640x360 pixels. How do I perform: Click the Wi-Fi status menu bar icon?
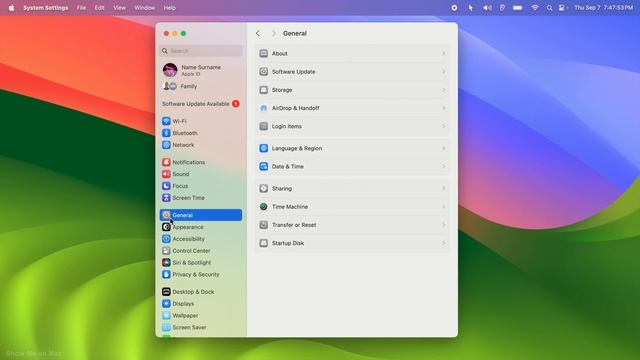[x=535, y=8]
